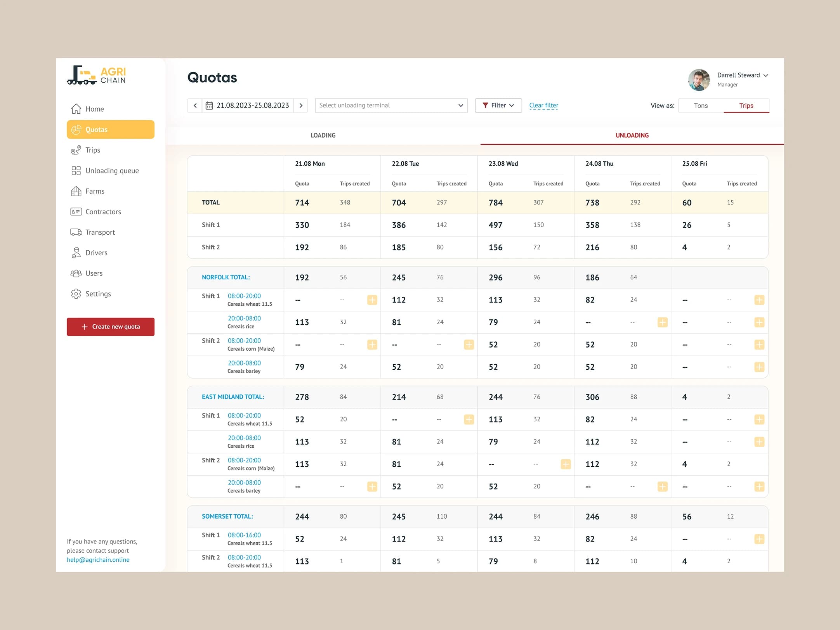Screen dimensions: 840x630
Task: Add quota for East Midland barley on Monday
Action: [x=372, y=486]
